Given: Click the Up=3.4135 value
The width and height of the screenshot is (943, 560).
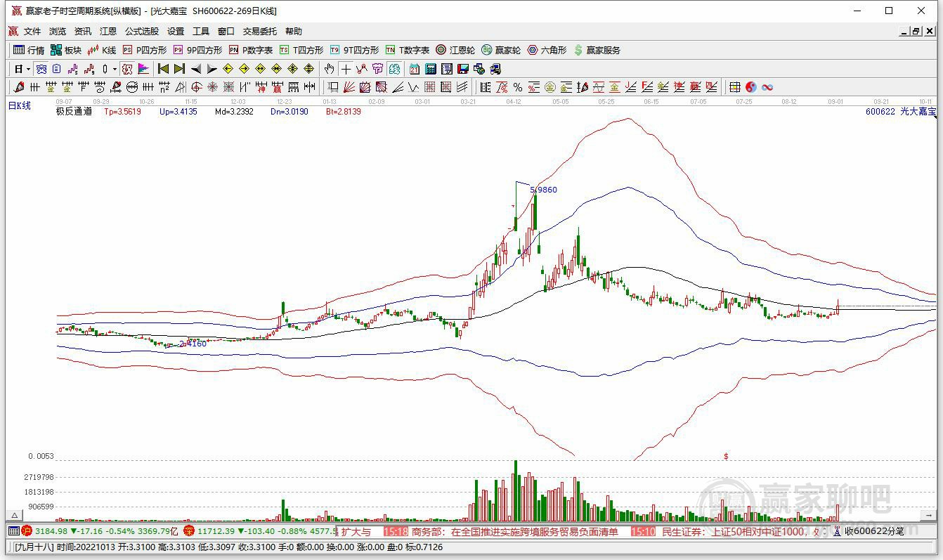Looking at the screenshot, I should coord(178,111).
